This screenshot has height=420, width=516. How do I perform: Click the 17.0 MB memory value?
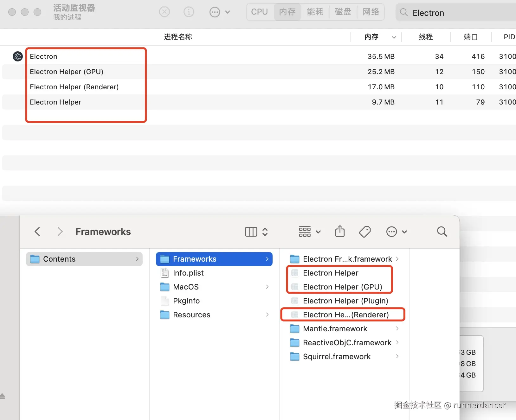point(381,87)
